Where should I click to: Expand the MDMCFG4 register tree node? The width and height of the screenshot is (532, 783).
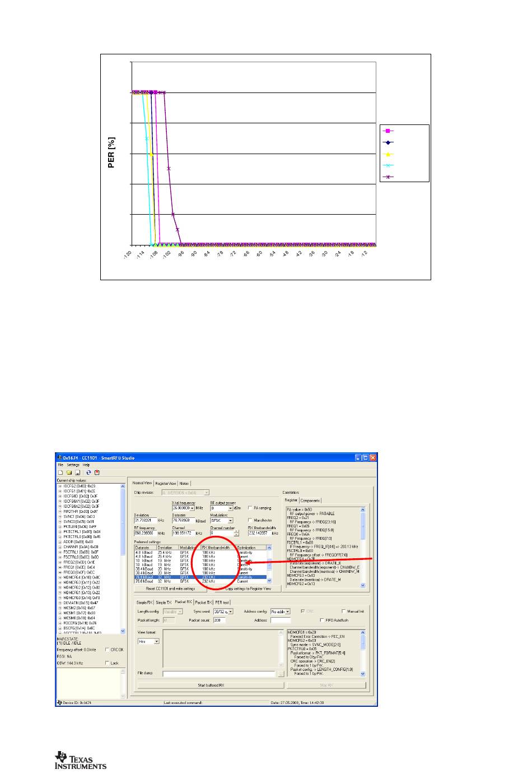coord(60,577)
